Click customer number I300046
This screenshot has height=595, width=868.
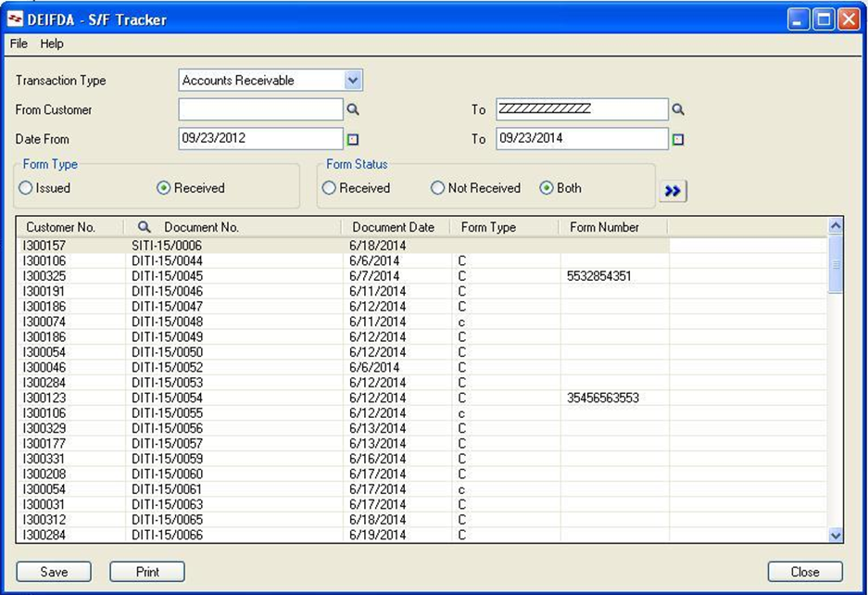pos(44,367)
